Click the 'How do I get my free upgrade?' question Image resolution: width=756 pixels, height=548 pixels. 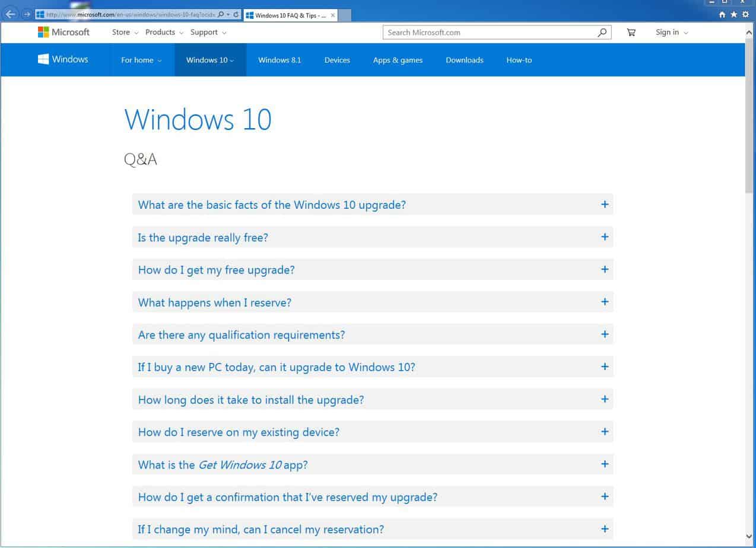216,270
